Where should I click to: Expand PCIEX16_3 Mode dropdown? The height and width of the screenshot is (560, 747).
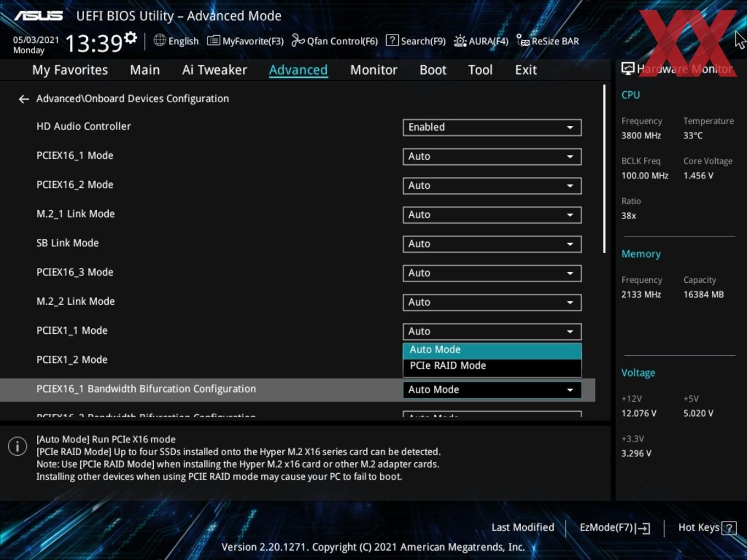tap(492, 273)
